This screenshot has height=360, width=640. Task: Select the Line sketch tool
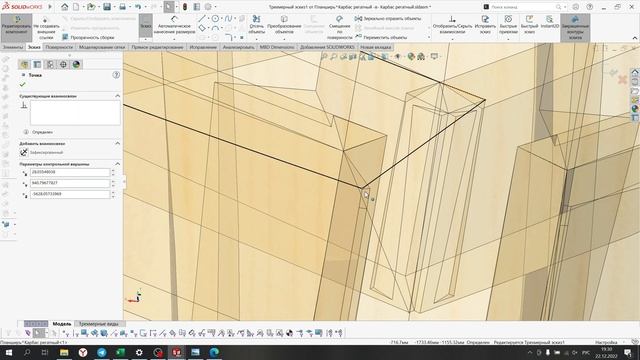pyautogui.click(x=202, y=19)
